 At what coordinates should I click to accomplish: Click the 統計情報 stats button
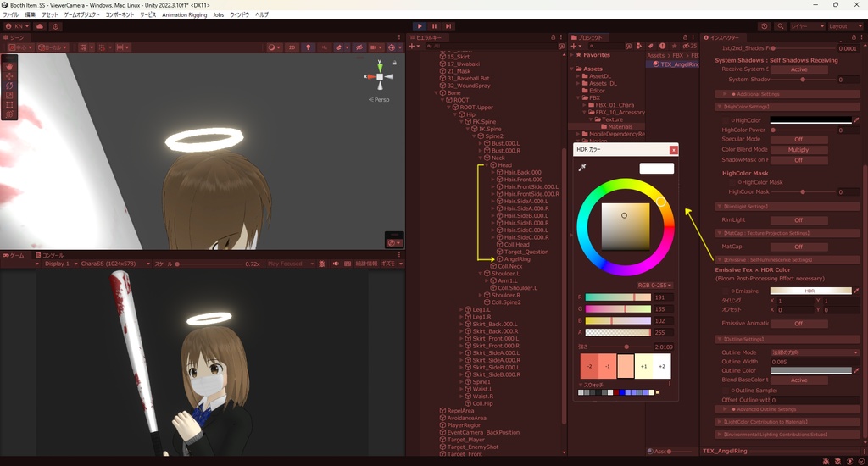point(366,264)
